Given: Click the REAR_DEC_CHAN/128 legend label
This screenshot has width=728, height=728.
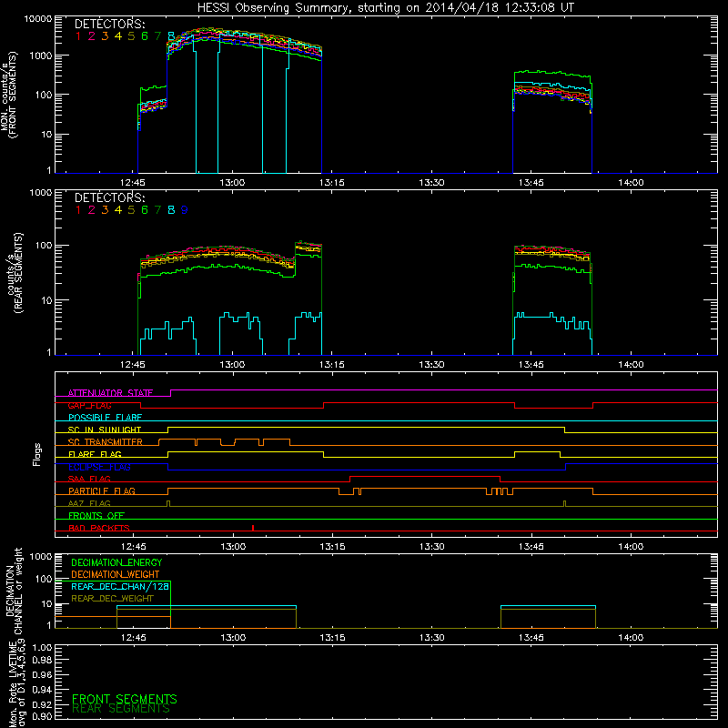Looking at the screenshot, I should (120, 586).
